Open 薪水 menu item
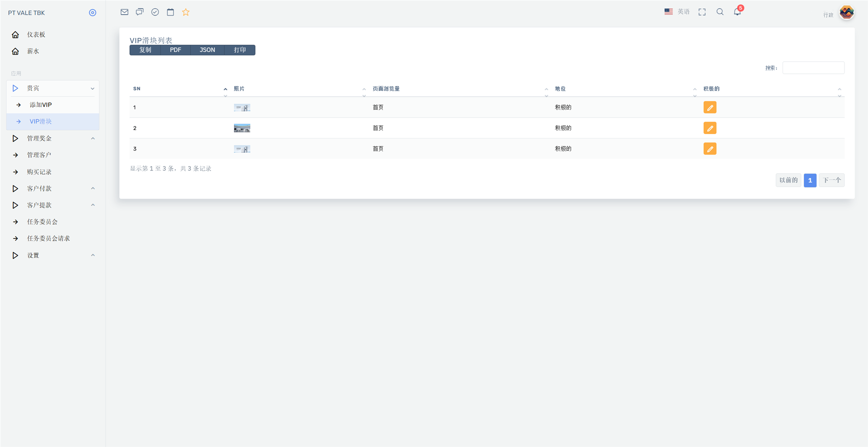Screen dimensions: 868x447 (x=33, y=51)
